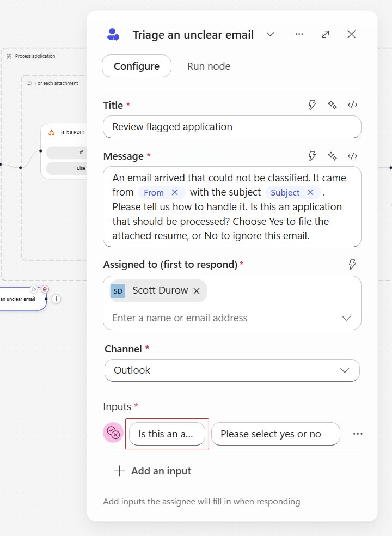
Task: Edit the Title field Review flagged application
Action: point(232,127)
